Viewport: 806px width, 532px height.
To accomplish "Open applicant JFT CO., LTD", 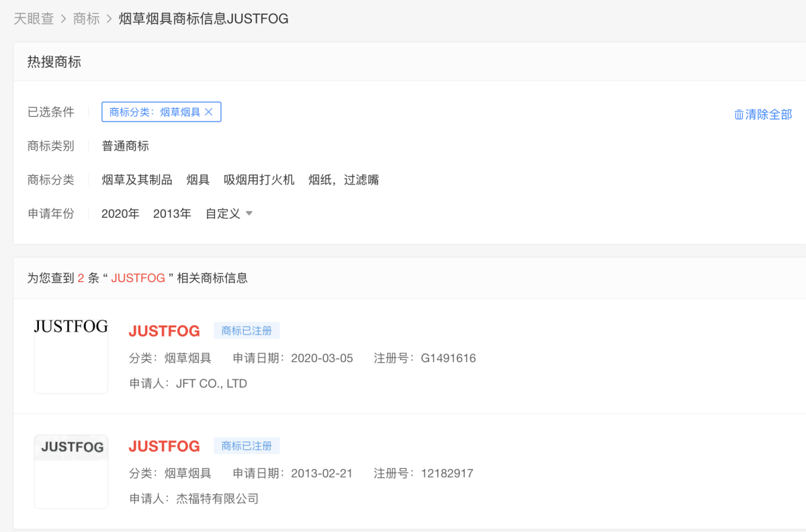I will [212, 384].
